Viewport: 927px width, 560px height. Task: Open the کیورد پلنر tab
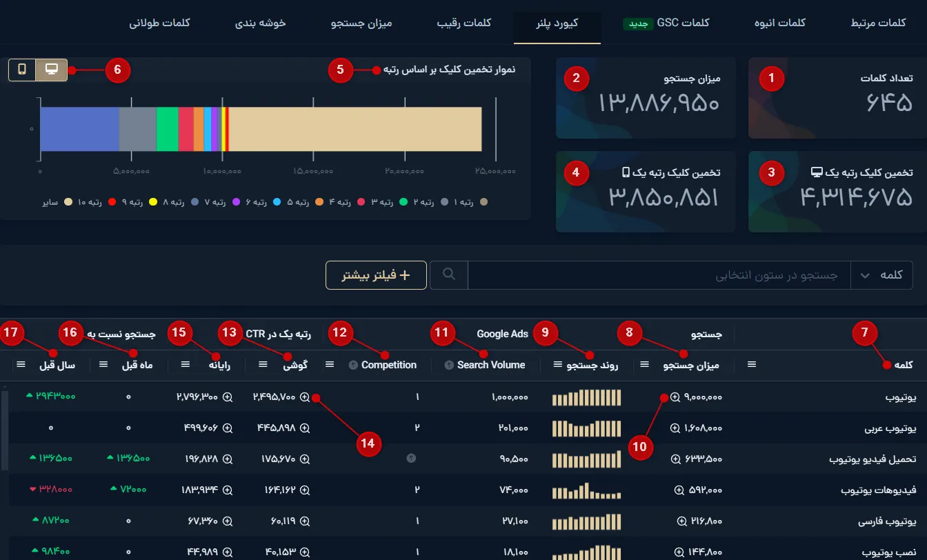pyautogui.click(x=557, y=23)
